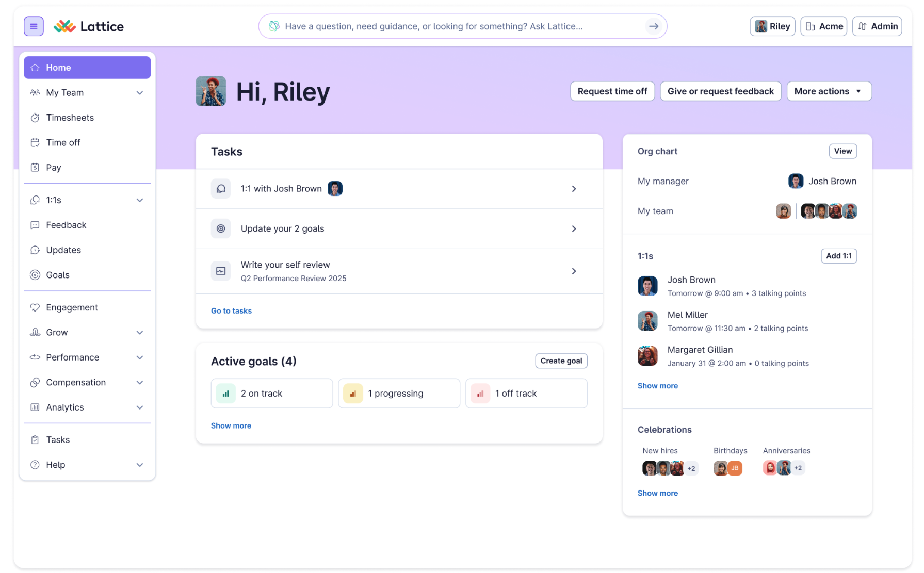This screenshot has width=924, height=573.
Task: Follow the Go to tasks link
Action: point(231,310)
